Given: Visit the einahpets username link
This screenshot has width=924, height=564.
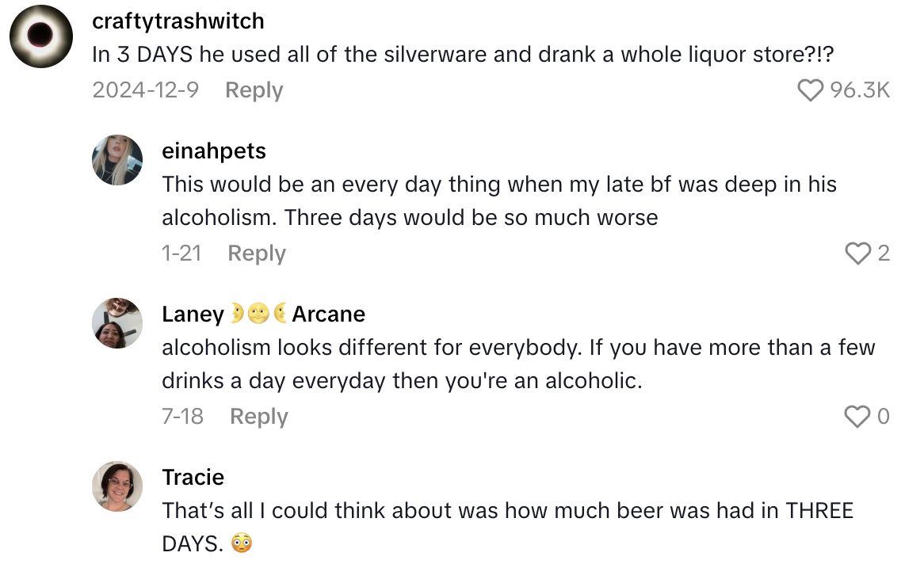Looking at the screenshot, I should pos(214,151).
